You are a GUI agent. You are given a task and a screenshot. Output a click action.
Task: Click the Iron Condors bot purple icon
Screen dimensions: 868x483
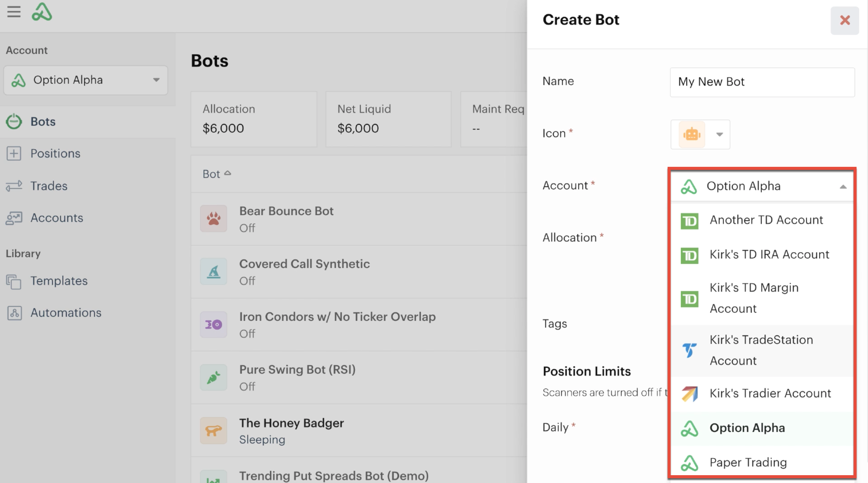coord(214,325)
